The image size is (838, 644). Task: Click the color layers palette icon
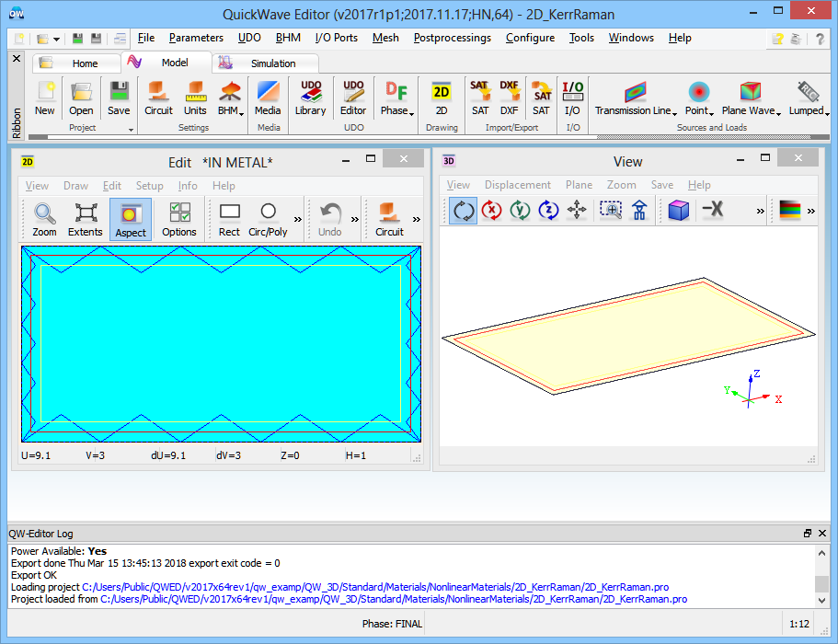790,211
